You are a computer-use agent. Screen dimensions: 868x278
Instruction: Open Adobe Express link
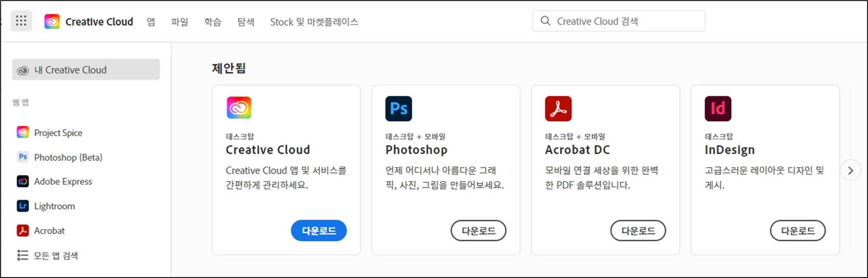[63, 181]
